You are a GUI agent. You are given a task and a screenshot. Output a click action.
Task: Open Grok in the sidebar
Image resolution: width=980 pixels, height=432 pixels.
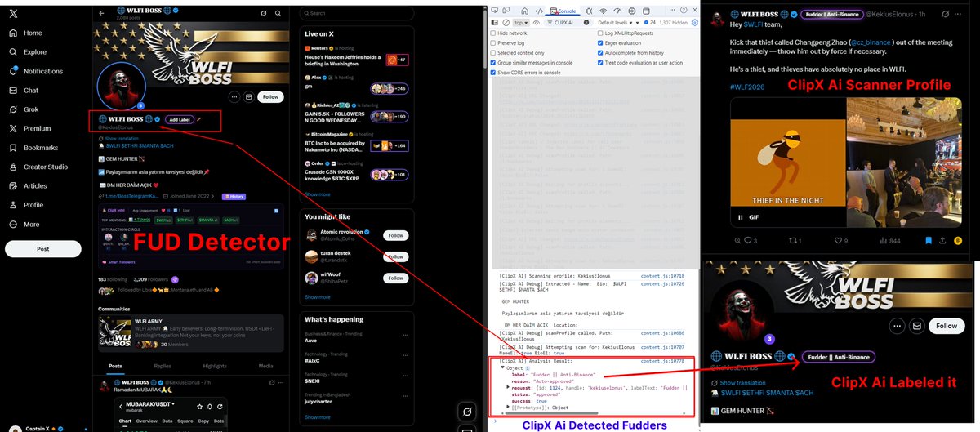pos(24,109)
